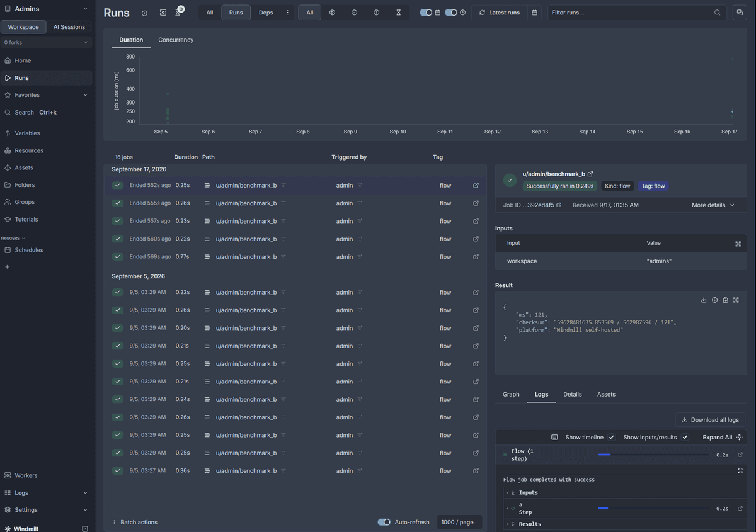Uncheck the Show timeline checkbox
Screen dimensions: 756x532
[x=611, y=437]
